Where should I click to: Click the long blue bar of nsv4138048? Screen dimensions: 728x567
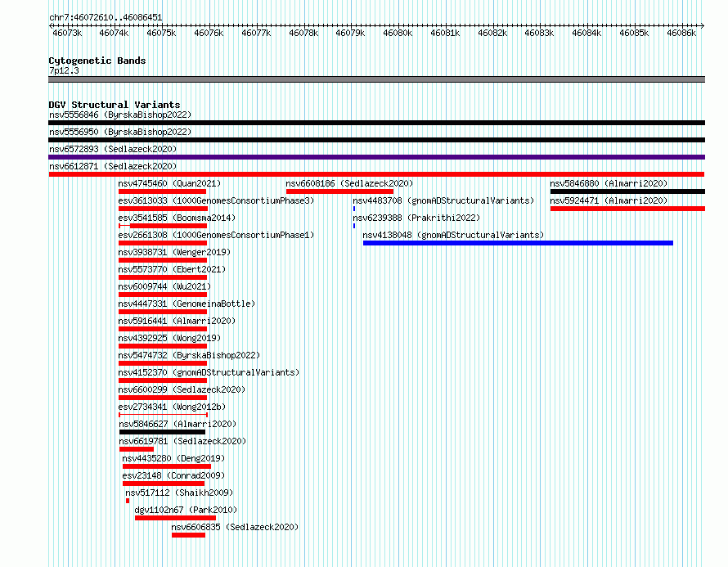(518, 243)
